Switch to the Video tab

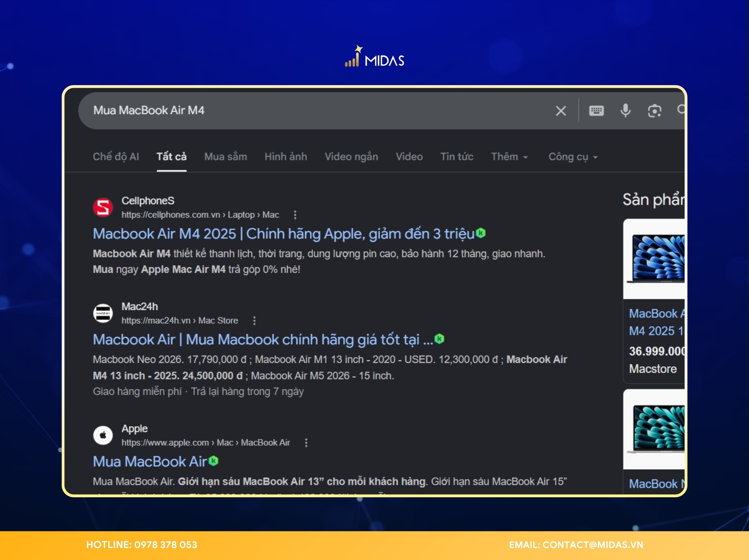click(x=409, y=157)
